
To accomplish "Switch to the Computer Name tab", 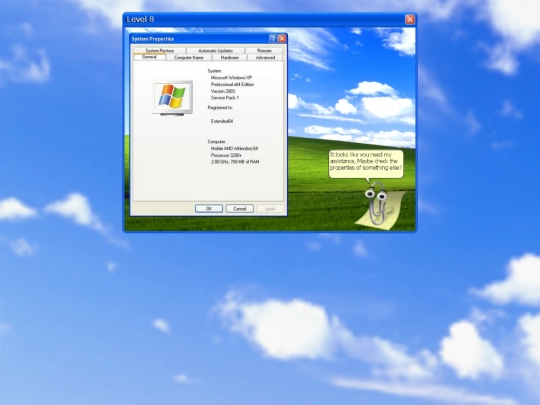I will click(189, 58).
